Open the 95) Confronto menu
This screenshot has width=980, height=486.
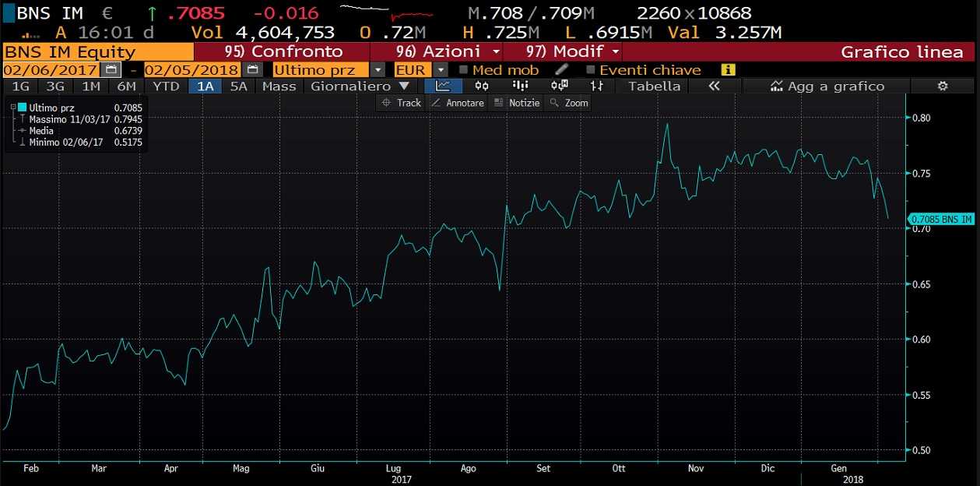(283, 52)
